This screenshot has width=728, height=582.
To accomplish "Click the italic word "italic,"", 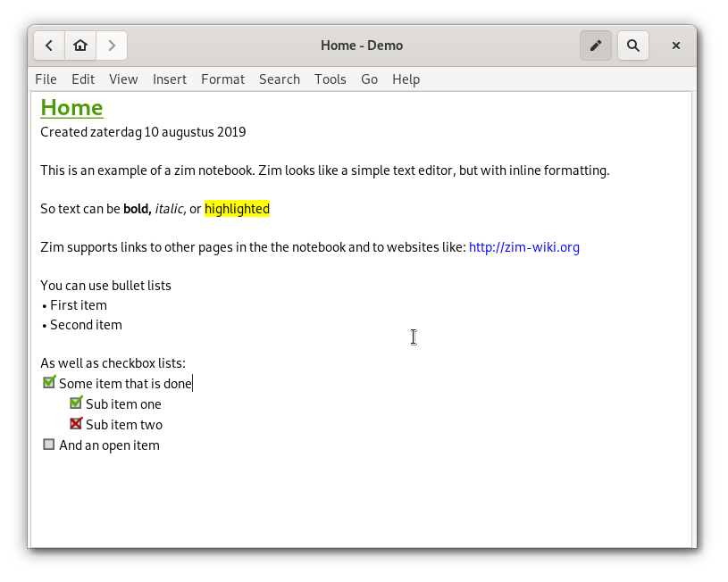I will [x=171, y=209].
